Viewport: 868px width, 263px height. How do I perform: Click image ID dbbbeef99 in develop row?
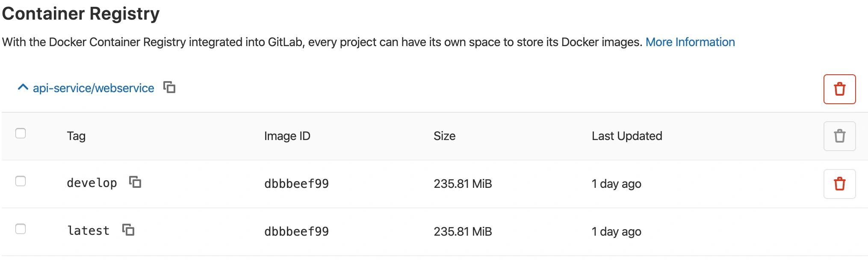296,184
